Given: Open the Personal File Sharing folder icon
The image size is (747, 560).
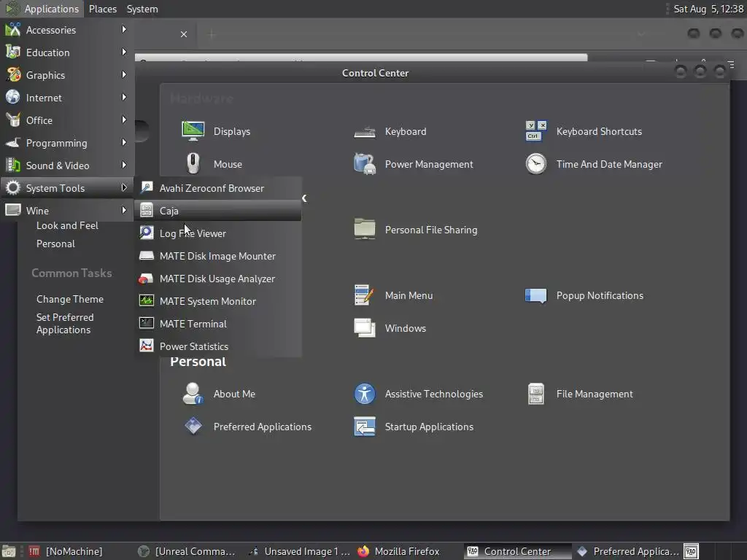Looking at the screenshot, I should pos(365,229).
